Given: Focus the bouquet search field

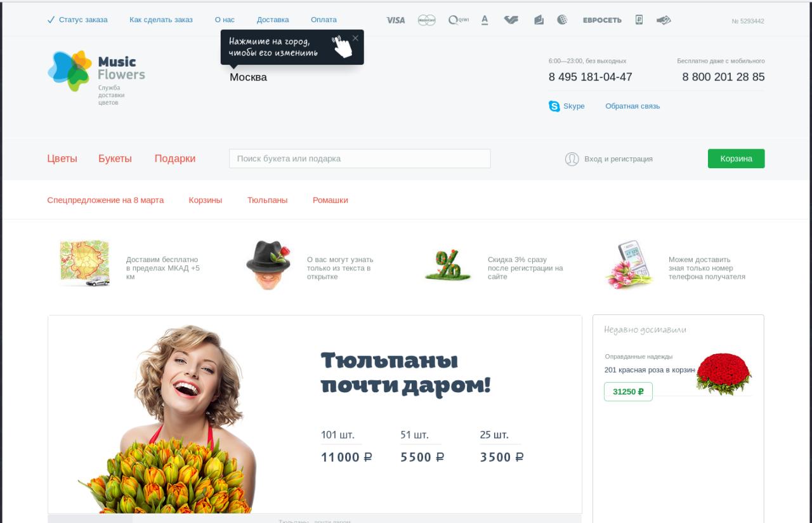Looking at the screenshot, I should point(360,159).
